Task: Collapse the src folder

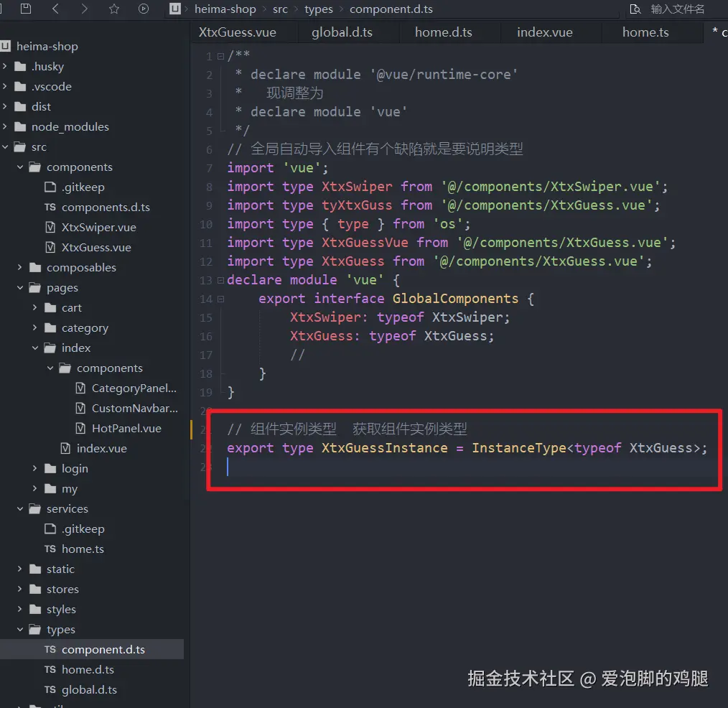Action: point(4,146)
